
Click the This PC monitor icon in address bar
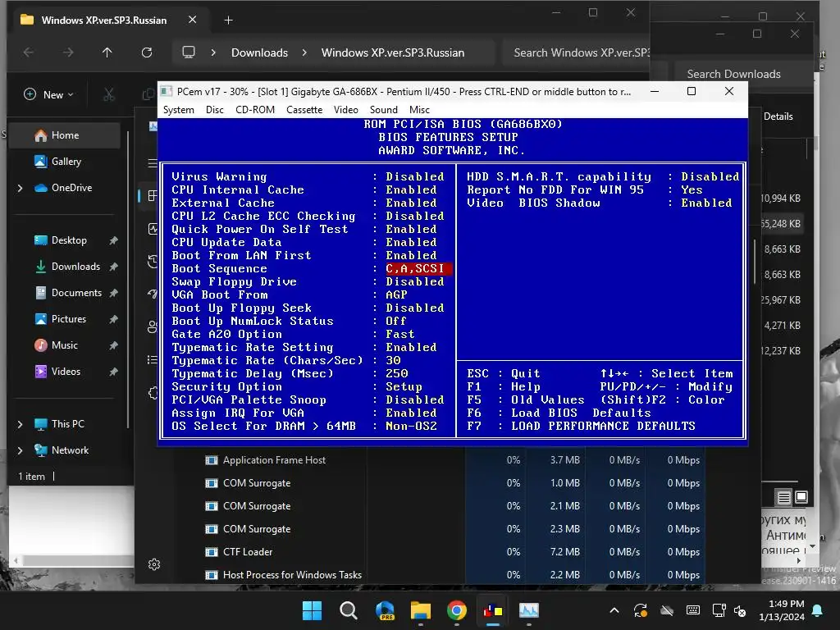189,52
